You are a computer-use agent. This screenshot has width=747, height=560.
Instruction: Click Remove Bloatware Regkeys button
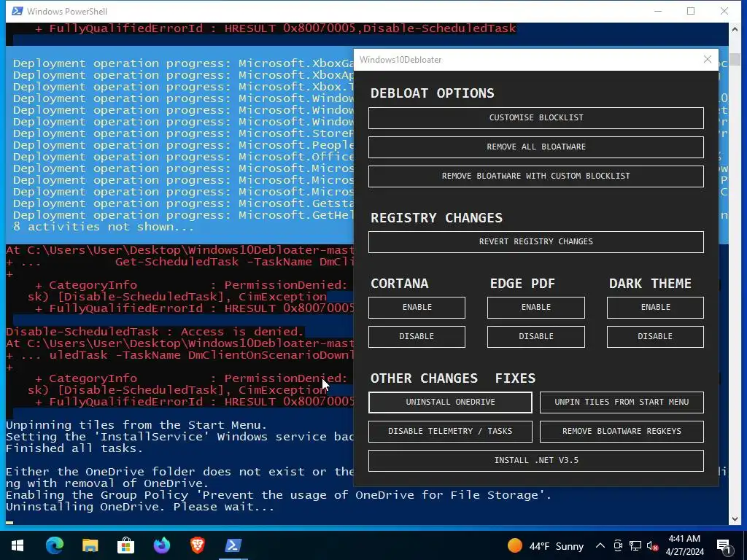coord(622,431)
